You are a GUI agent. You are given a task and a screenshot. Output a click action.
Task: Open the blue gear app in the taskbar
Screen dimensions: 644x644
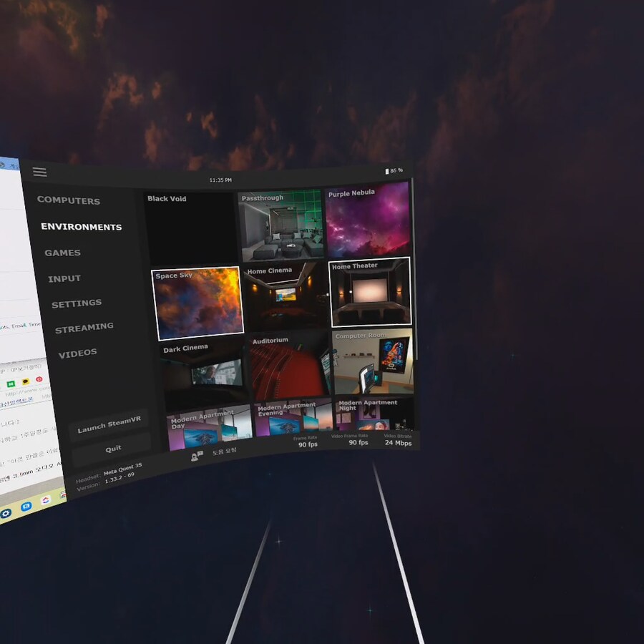(x=6, y=512)
